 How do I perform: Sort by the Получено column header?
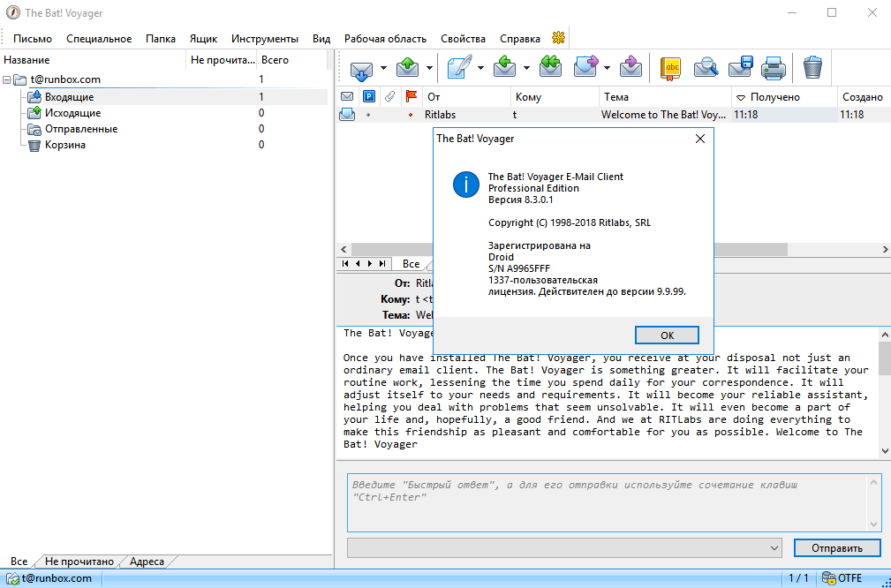(783, 97)
